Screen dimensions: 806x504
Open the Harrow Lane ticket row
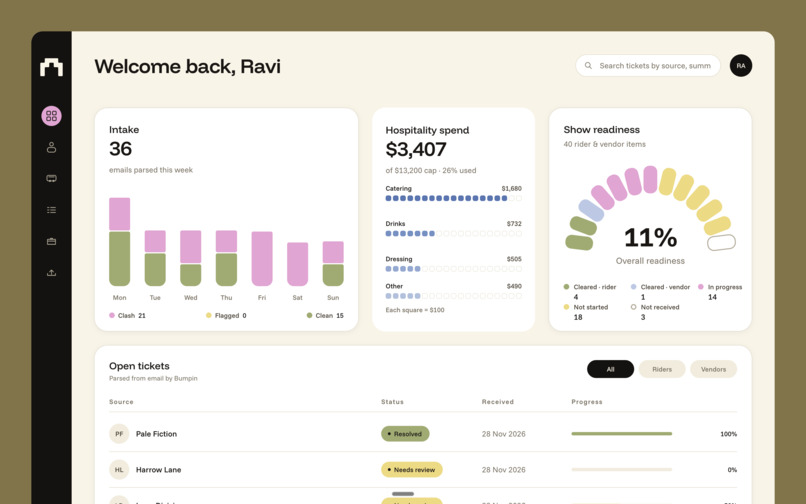[x=423, y=470]
